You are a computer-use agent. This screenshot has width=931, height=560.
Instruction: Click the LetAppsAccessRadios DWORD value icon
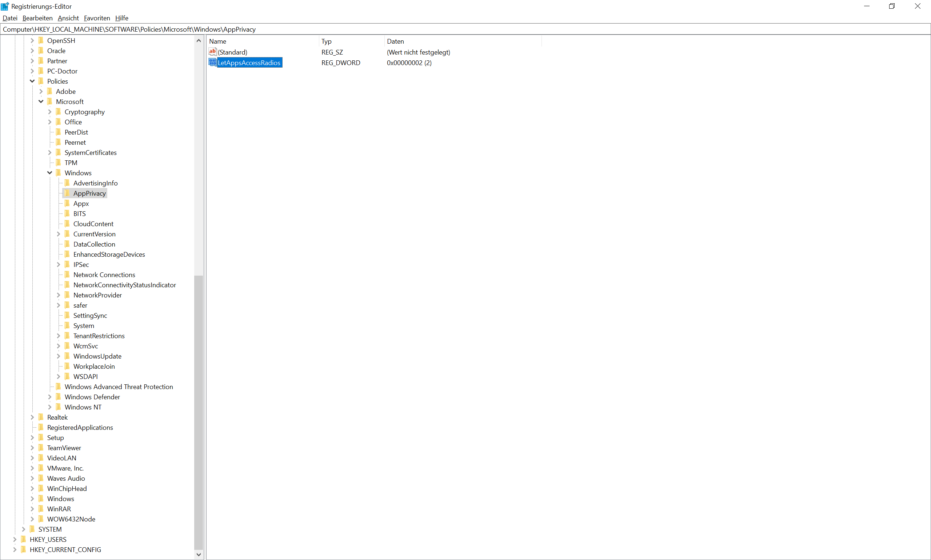click(x=212, y=62)
